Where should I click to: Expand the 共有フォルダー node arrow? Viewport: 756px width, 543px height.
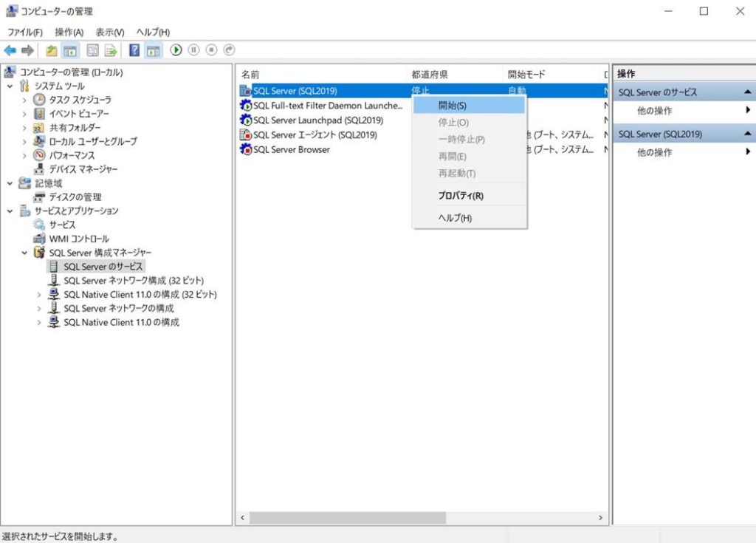(x=24, y=128)
